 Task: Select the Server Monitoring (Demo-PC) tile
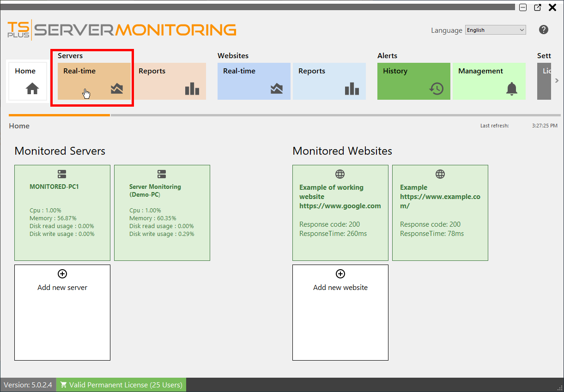point(162,212)
